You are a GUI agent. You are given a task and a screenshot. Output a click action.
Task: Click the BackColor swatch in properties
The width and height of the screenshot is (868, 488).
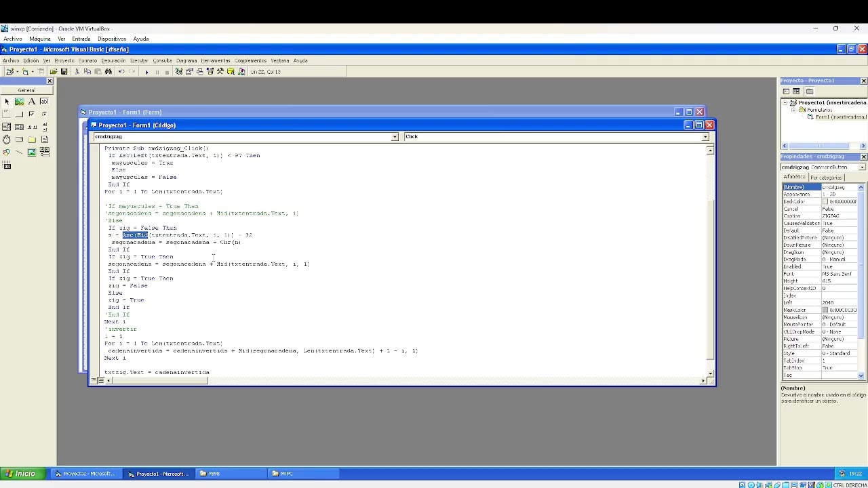pos(825,202)
